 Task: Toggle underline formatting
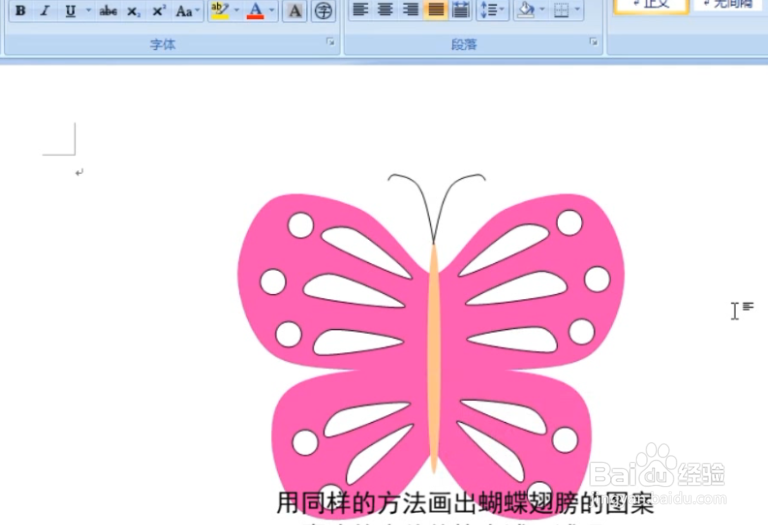tap(71, 10)
